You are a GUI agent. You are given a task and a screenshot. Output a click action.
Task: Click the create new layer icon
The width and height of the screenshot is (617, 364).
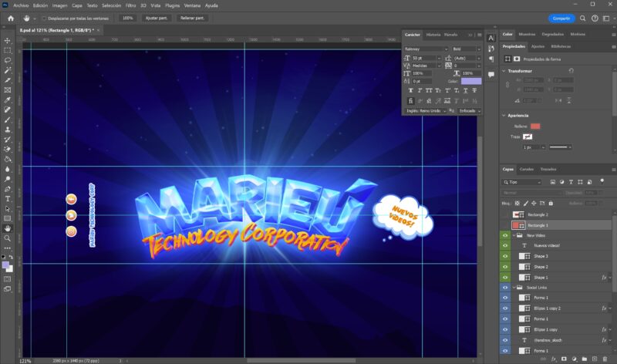click(595, 359)
